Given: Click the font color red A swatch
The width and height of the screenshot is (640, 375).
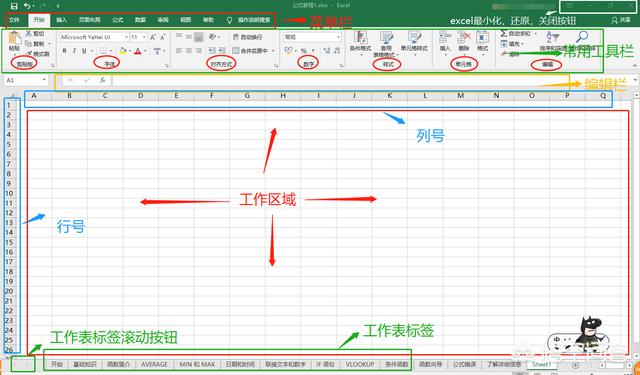Looking at the screenshot, I should (138, 51).
